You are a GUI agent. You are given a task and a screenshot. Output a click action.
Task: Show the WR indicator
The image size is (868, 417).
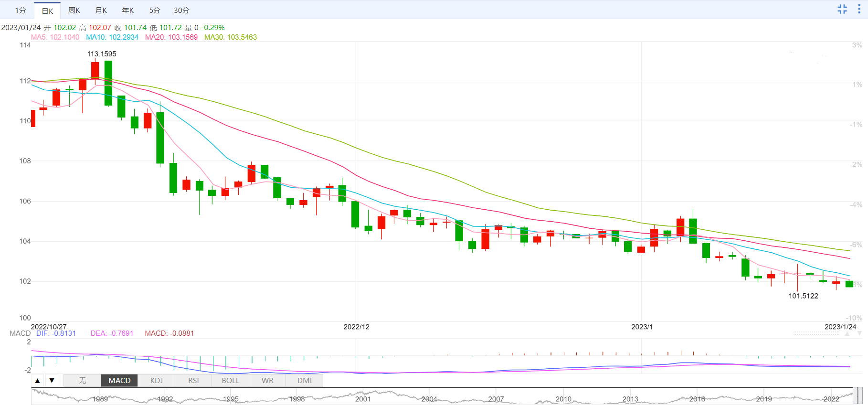[x=267, y=381]
